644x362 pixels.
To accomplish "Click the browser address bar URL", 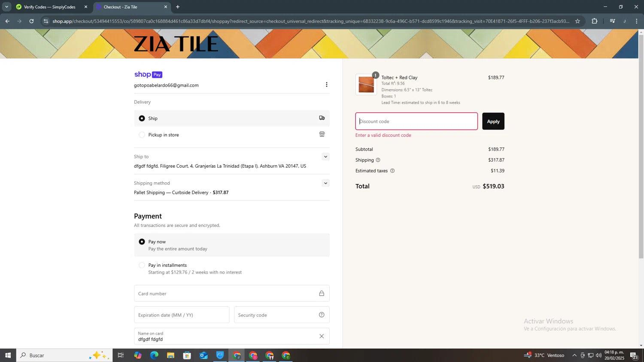I will 310,21.
